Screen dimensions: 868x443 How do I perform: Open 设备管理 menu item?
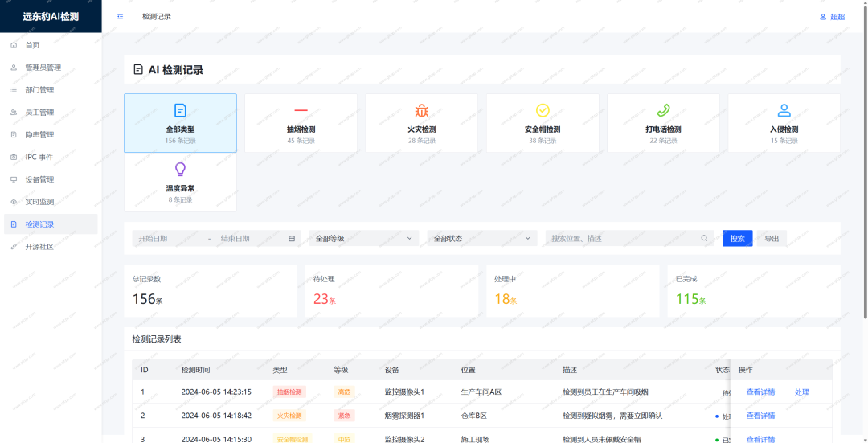(51, 179)
